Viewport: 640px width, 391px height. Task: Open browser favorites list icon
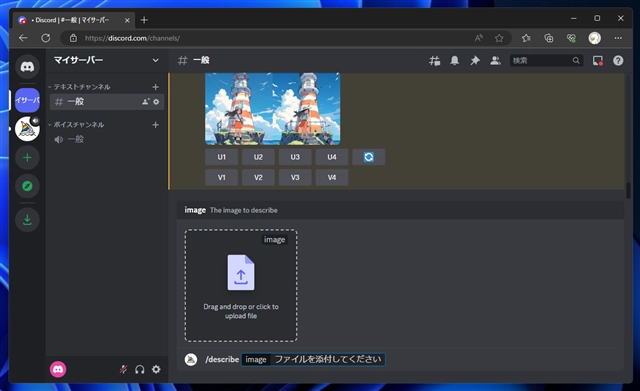coord(526,38)
